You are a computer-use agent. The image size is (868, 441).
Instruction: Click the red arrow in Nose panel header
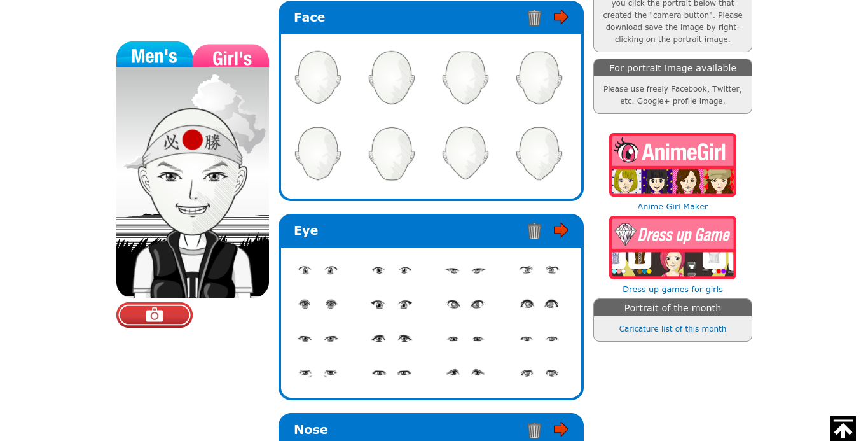click(x=561, y=430)
